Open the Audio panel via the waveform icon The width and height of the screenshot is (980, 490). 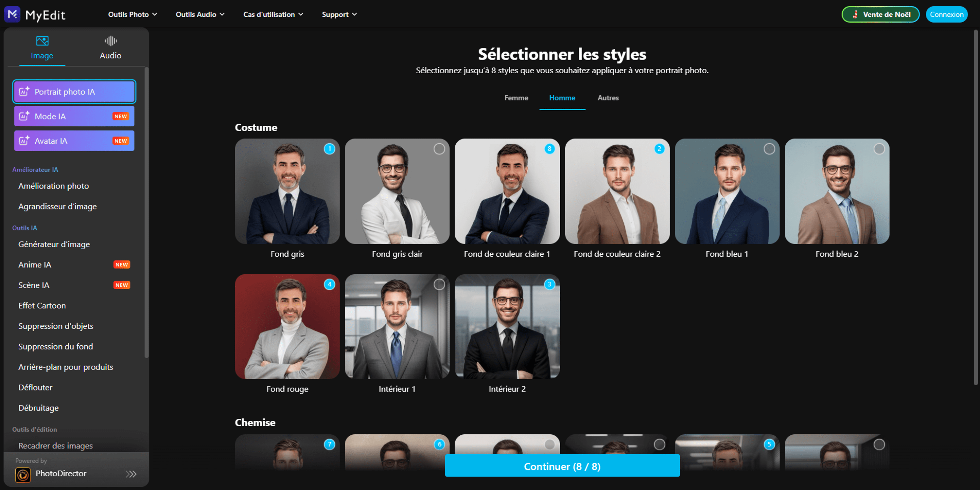[x=110, y=40]
